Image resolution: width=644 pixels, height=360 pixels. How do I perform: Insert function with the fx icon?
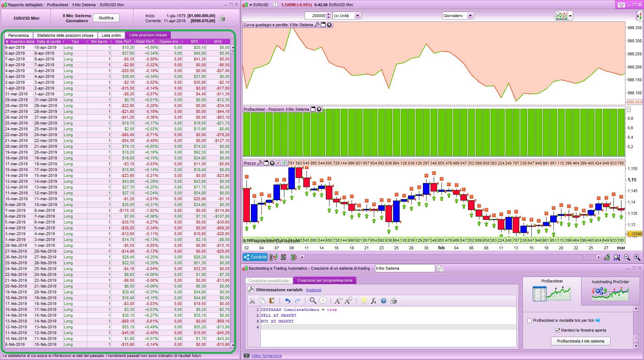[x=373, y=301]
